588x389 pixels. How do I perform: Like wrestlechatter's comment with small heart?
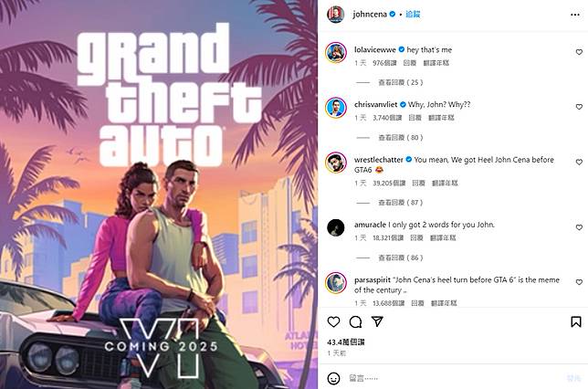click(579, 162)
